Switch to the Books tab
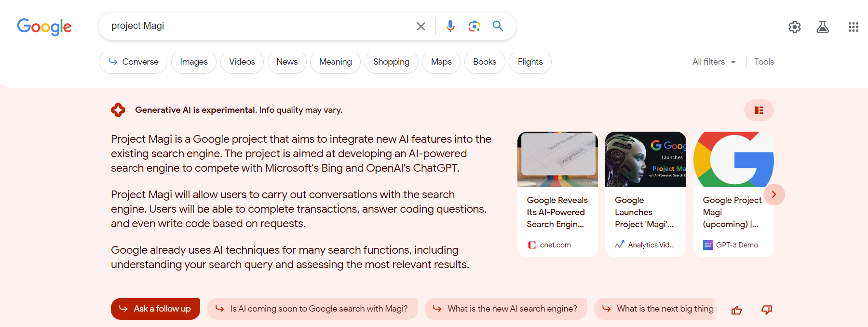 tap(485, 62)
